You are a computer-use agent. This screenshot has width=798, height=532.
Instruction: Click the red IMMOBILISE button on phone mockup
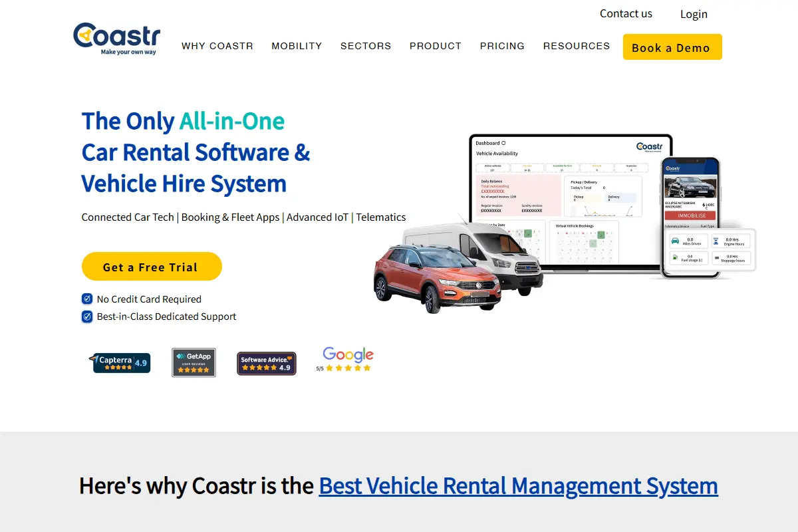pos(690,215)
